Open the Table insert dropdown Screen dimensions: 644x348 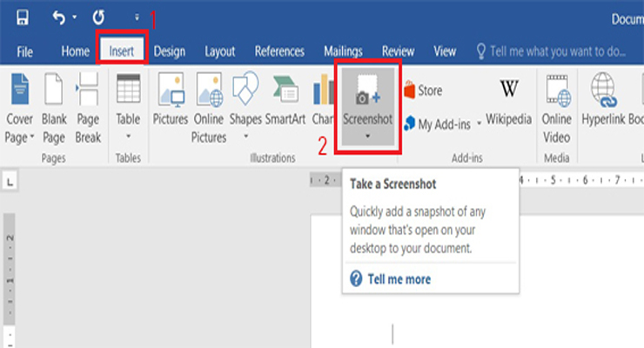[x=128, y=107]
